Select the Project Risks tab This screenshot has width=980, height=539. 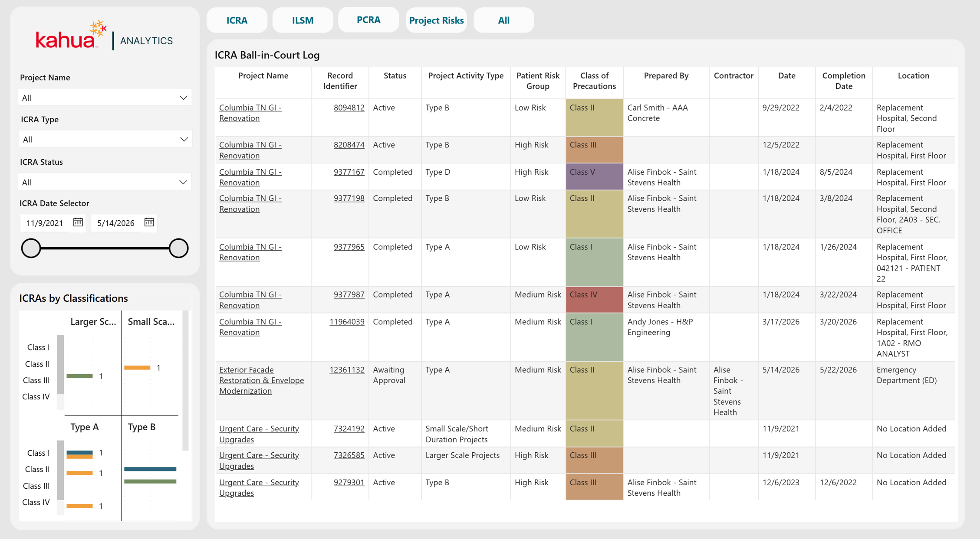coord(436,20)
